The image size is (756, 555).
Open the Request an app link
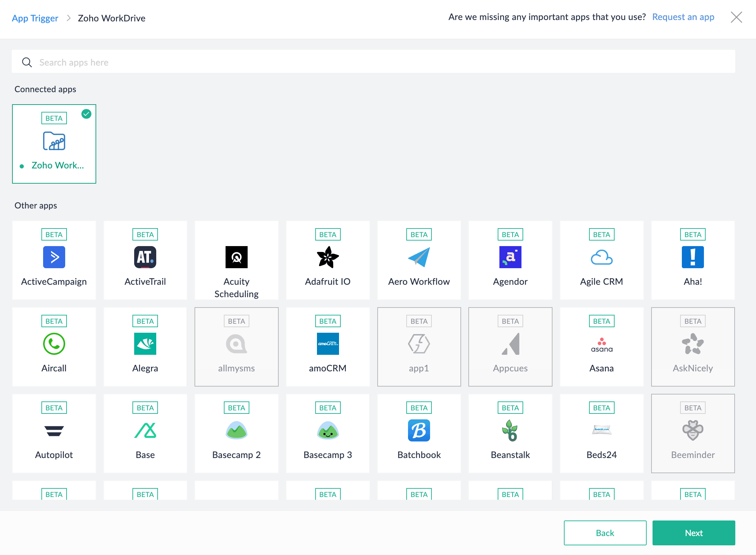point(683,17)
